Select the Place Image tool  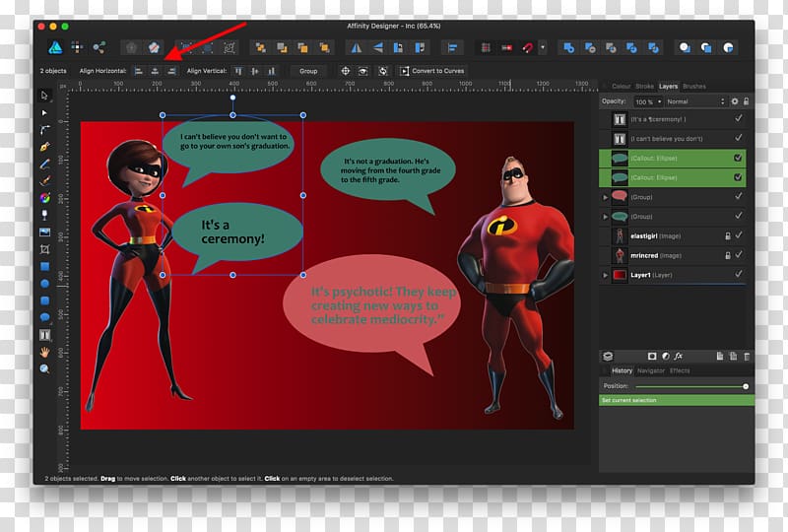[44, 233]
